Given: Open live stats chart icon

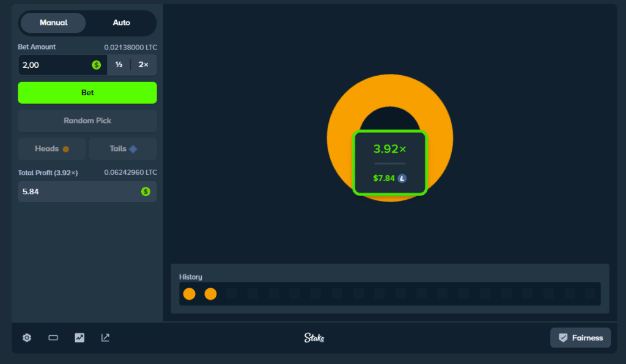Looking at the screenshot, I should coord(79,338).
